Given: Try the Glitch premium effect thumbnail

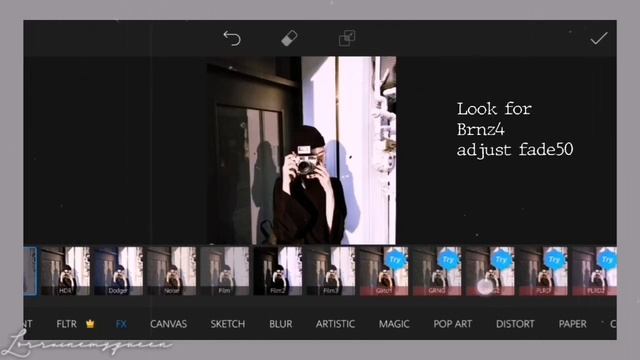Looking at the screenshot, I should (x=384, y=271).
